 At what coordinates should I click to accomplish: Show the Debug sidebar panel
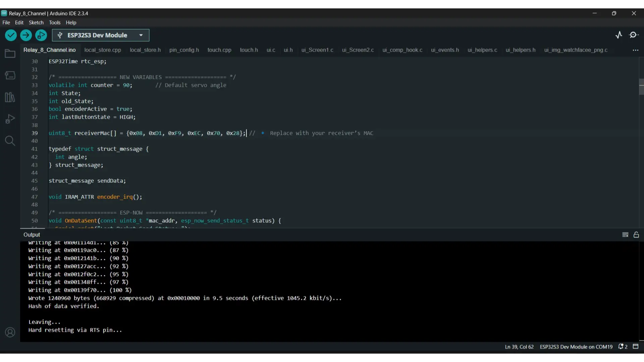point(10,119)
